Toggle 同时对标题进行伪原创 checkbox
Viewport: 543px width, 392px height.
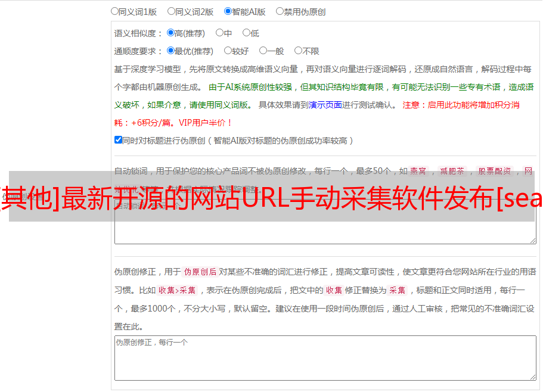(x=118, y=140)
